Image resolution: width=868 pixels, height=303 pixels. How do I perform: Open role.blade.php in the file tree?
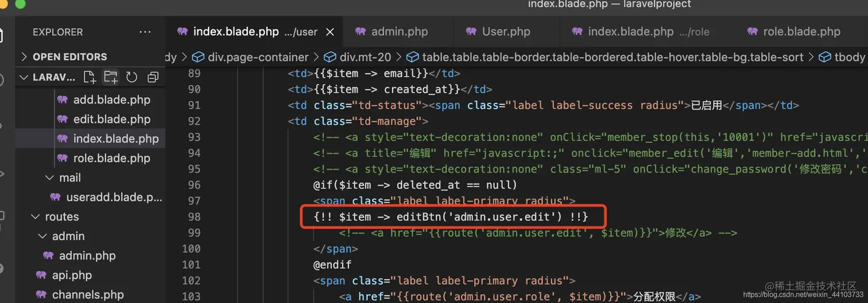click(111, 158)
